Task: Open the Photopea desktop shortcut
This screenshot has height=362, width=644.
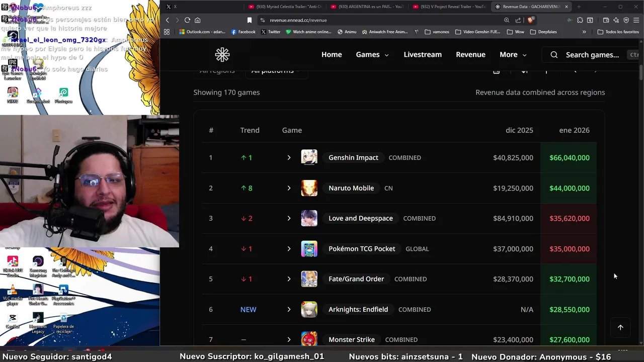Action: tap(63, 96)
